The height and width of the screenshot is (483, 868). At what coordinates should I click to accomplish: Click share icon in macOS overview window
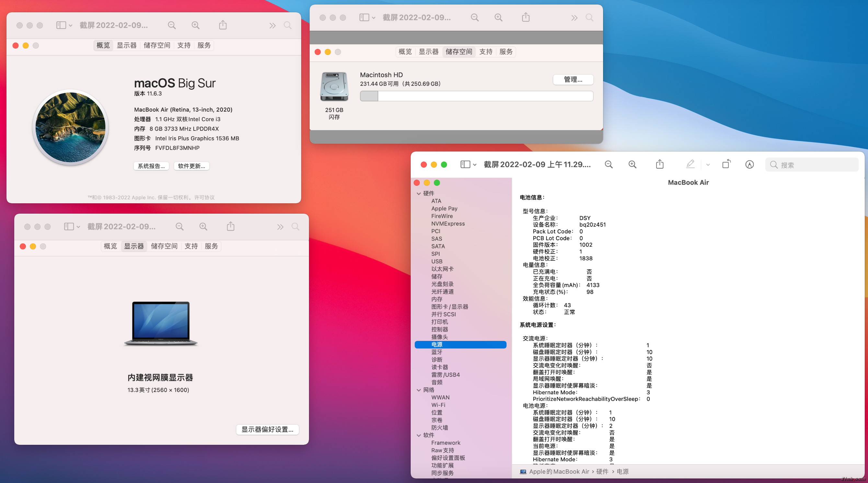(x=223, y=25)
